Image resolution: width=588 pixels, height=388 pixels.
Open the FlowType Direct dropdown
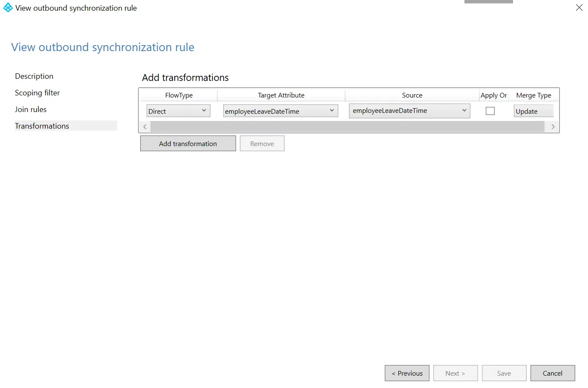coord(179,111)
